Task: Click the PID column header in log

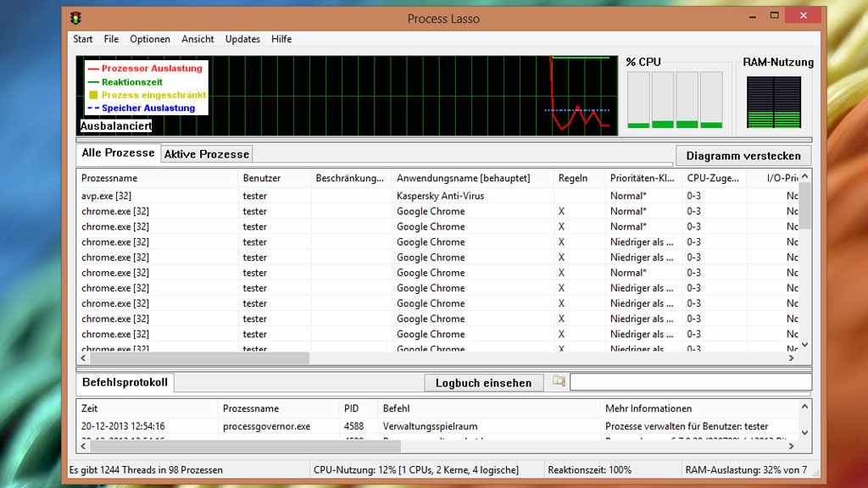Action: [x=359, y=408]
